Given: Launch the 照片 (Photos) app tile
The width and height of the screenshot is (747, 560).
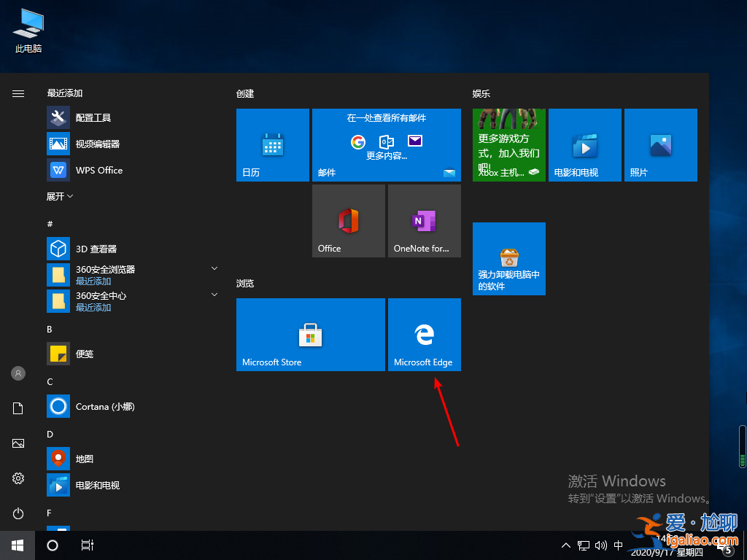Looking at the screenshot, I should click(660, 144).
